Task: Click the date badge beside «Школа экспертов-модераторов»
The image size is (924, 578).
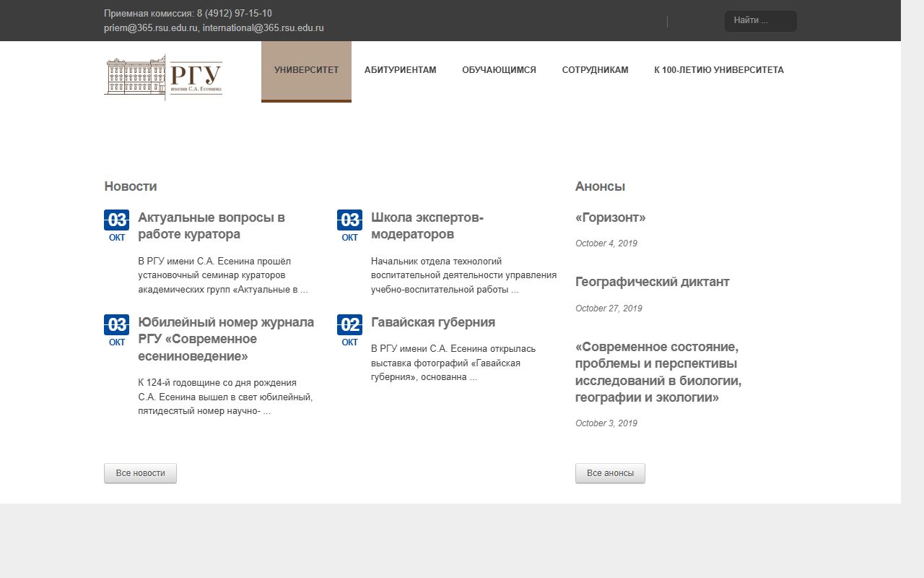Action: 349,226
